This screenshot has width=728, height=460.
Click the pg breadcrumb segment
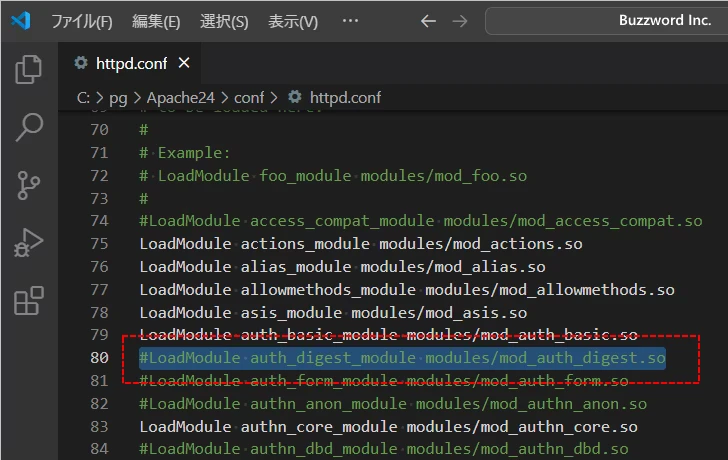pyautogui.click(x=118, y=98)
